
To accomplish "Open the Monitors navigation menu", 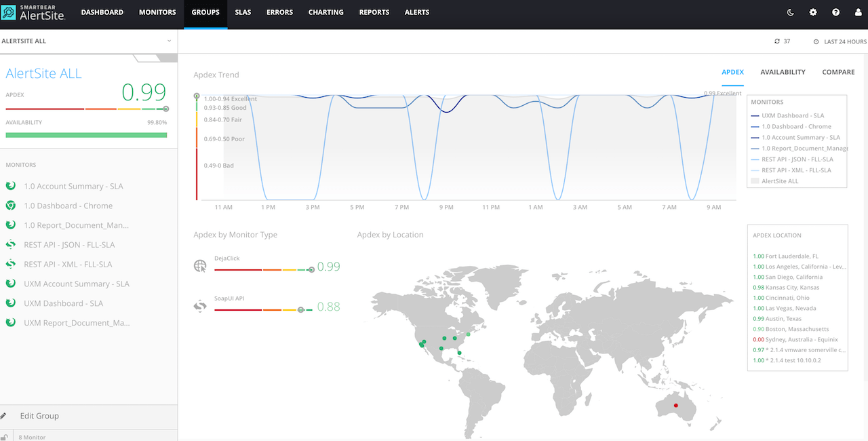I will [x=157, y=12].
